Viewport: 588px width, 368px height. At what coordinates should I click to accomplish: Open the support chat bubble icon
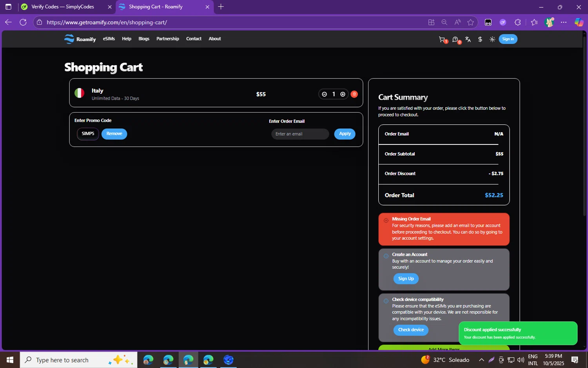[456, 39]
